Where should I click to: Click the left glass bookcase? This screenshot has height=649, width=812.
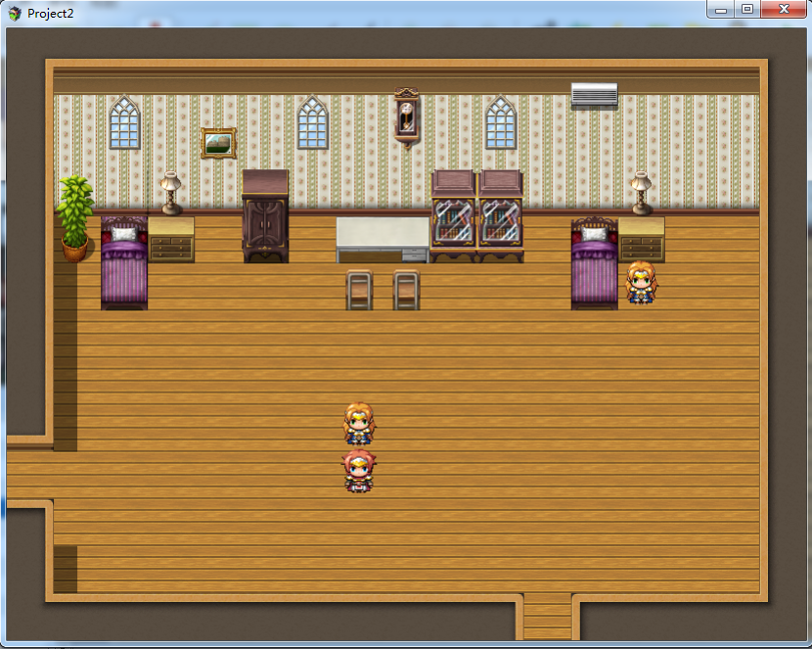(454, 216)
